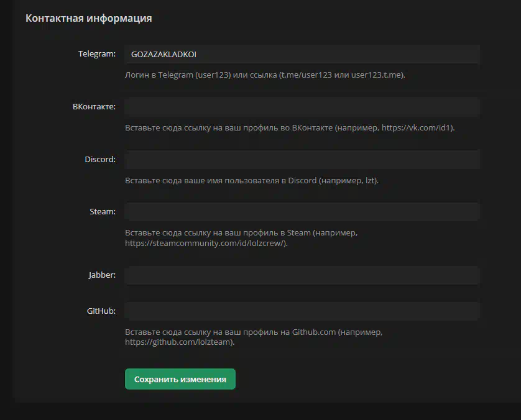Image resolution: width=521 pixels, height=420 pixels.
Task: Click the Discord: field label
Action: 100,160
